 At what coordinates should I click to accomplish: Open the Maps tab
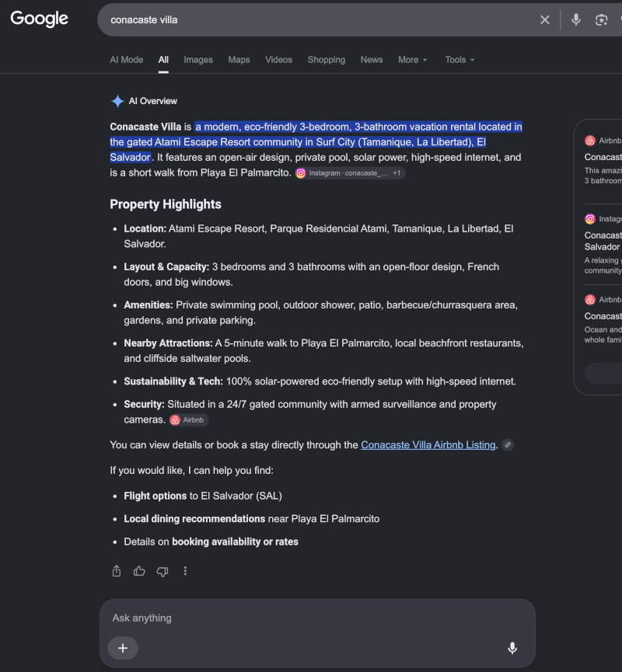click(239, 60)
